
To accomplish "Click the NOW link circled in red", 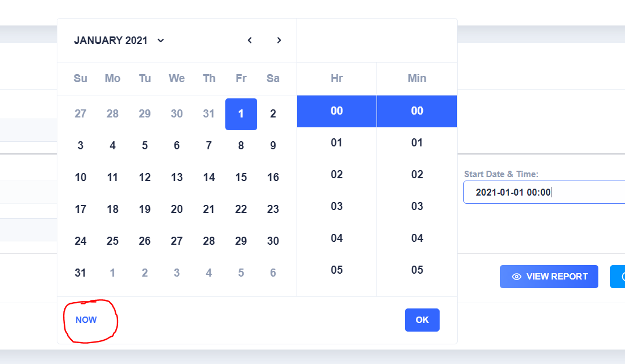I will (86, 319).
